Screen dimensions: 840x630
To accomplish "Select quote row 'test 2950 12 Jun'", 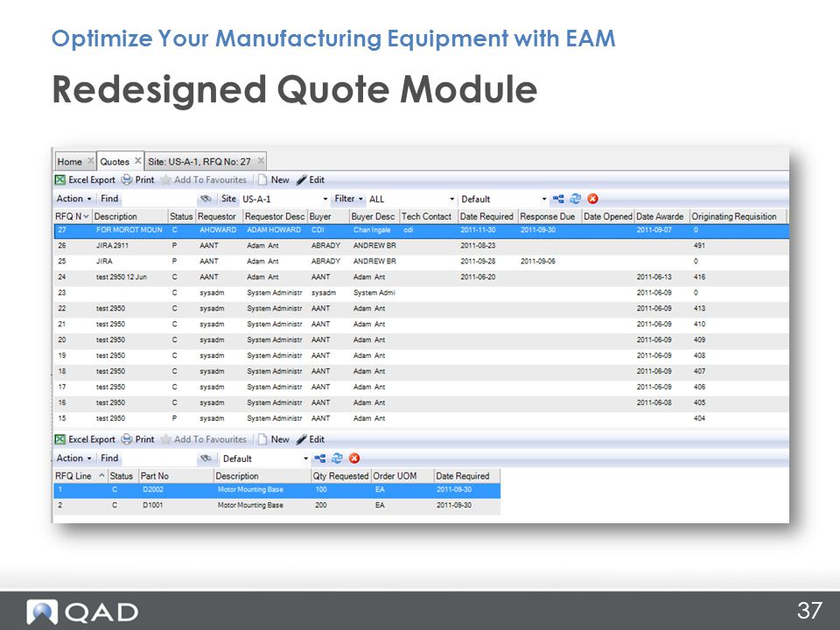I will [421, 277].
